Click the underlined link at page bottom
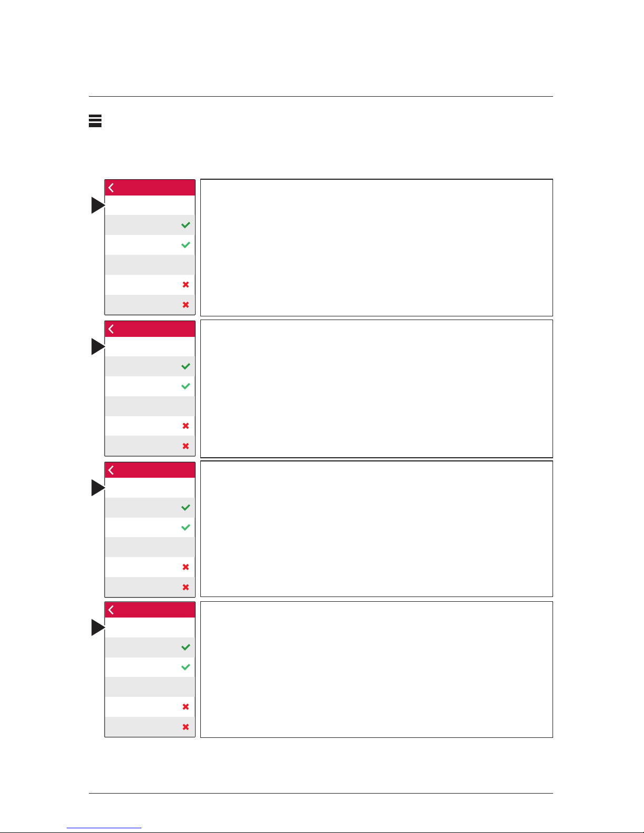The height and width of the screenshot is (833, 644). click(x=104, y=828)
